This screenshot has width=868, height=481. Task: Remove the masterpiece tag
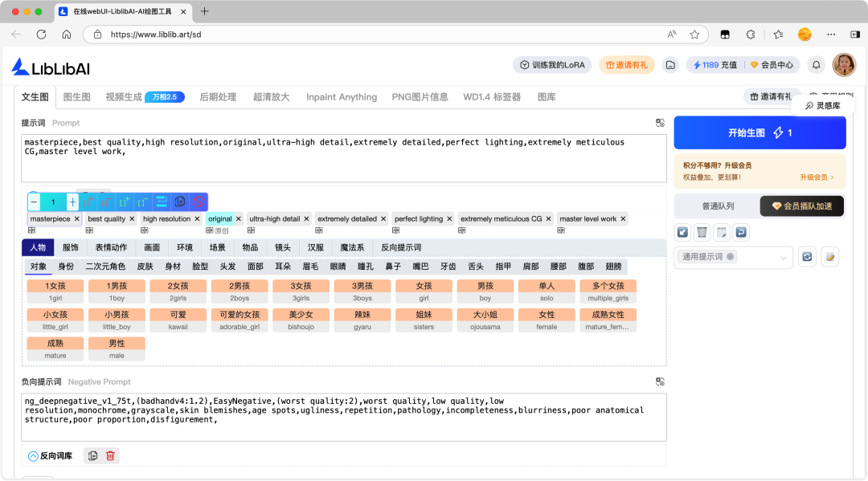77,219
